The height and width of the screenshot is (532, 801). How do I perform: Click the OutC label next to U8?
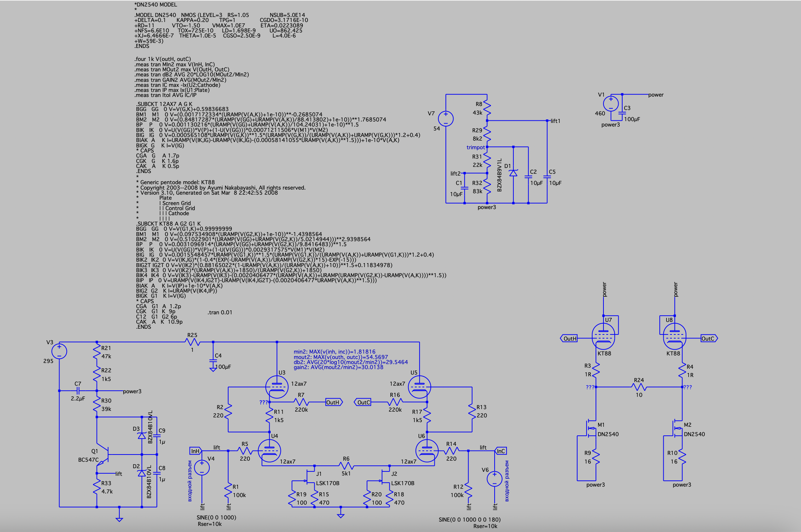coord(708,338)
